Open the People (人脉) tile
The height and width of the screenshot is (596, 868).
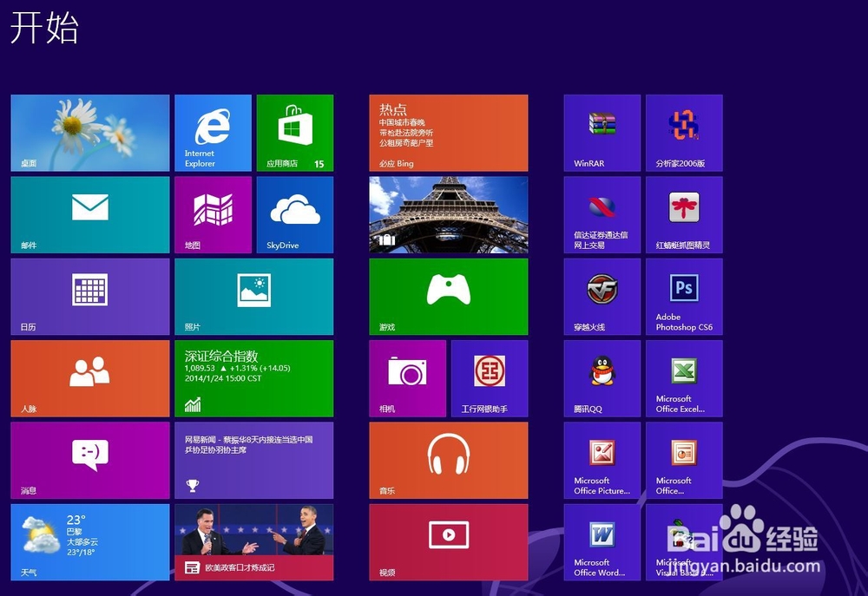click(90, 378)
